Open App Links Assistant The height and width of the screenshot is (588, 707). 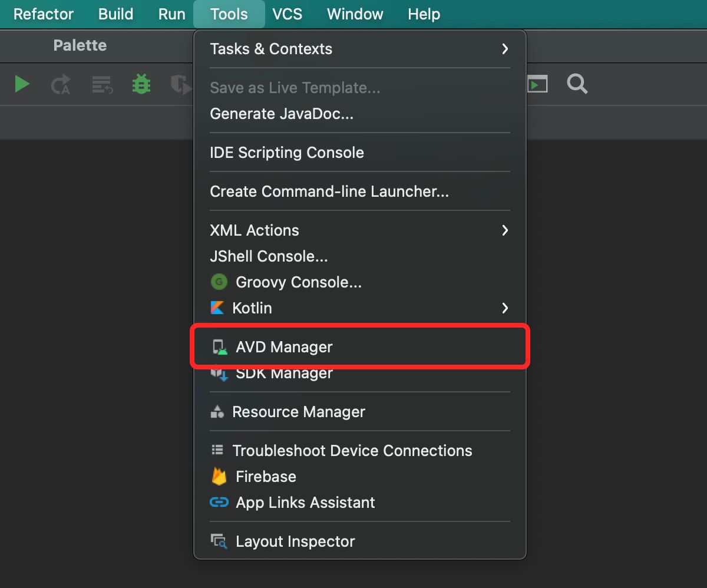360,503
